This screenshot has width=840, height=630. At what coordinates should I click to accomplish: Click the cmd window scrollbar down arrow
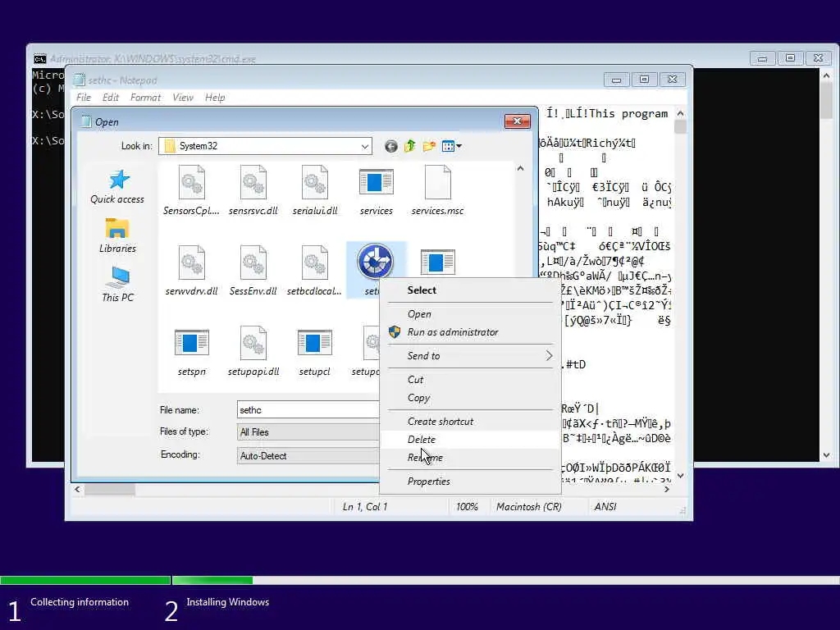coord(827,455)
